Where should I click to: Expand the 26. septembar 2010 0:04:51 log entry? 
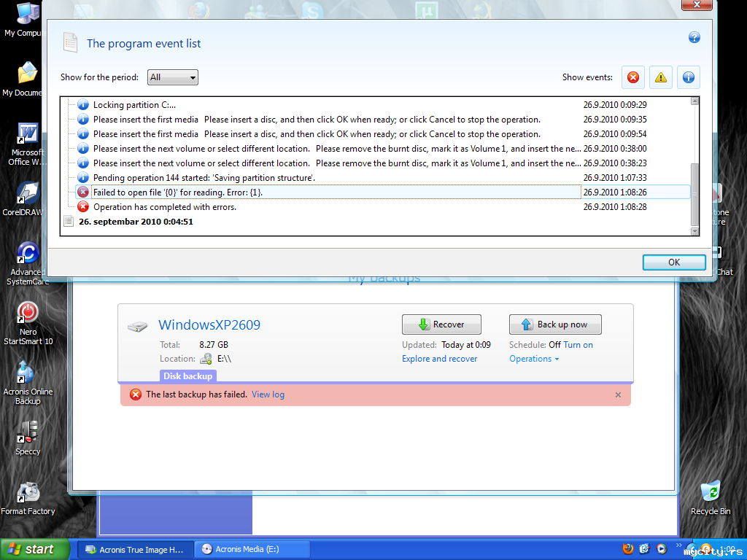[136, 222]
